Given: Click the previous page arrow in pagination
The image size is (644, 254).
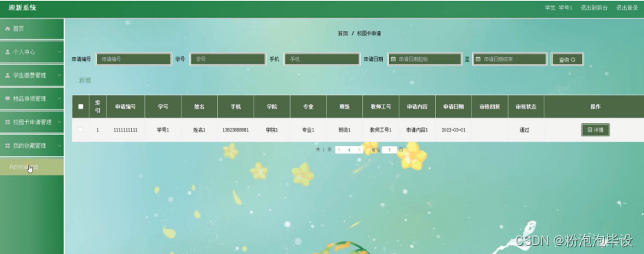Looking at the screenshot, I should pyautogui.click(x=340, y=150).
